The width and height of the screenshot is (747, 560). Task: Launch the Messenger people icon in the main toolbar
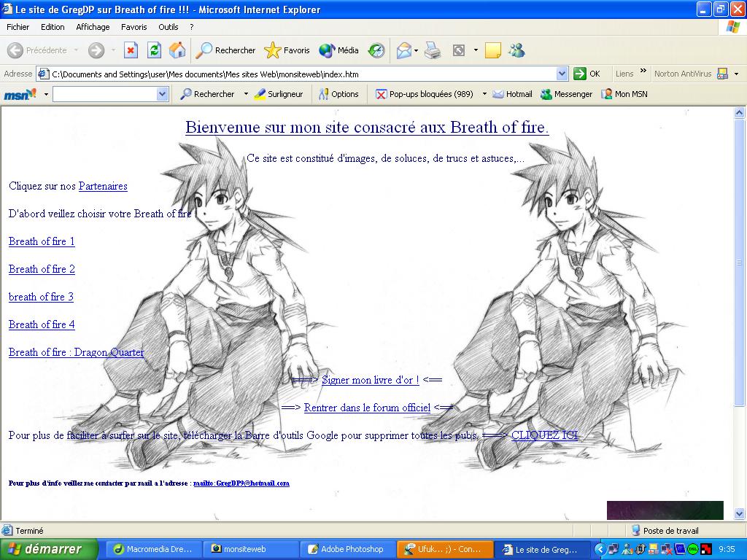coord(516,50)
